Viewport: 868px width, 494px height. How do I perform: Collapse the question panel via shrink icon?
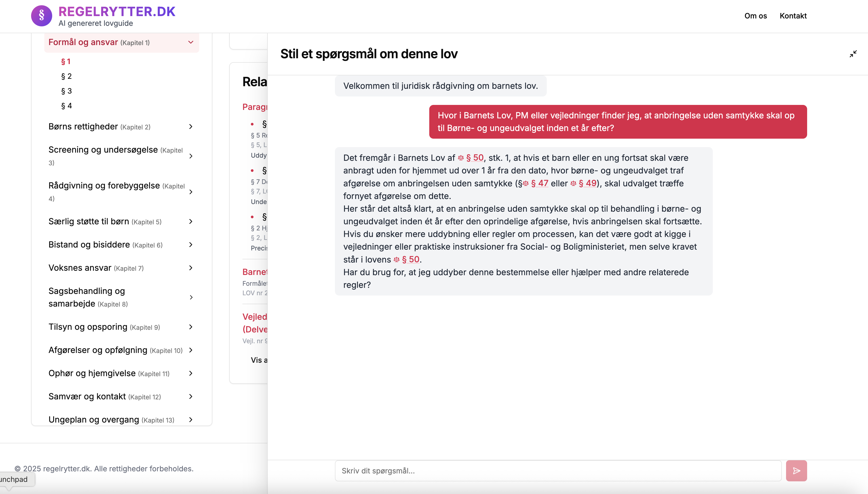click(853, 54)
